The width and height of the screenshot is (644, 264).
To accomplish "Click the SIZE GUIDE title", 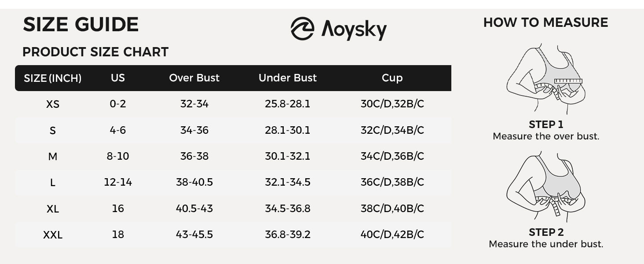I will [x=81, y=24].
